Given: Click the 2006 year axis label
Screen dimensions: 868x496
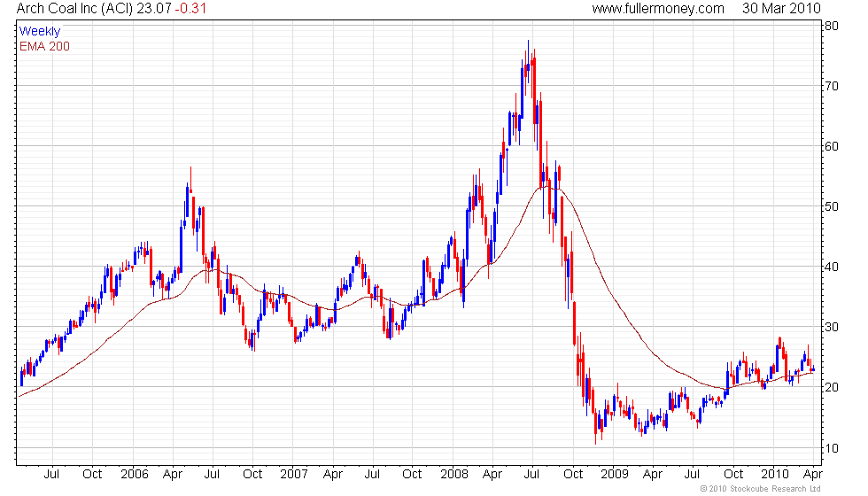Looking at the screenshot, I should click(x=135, y=475).
